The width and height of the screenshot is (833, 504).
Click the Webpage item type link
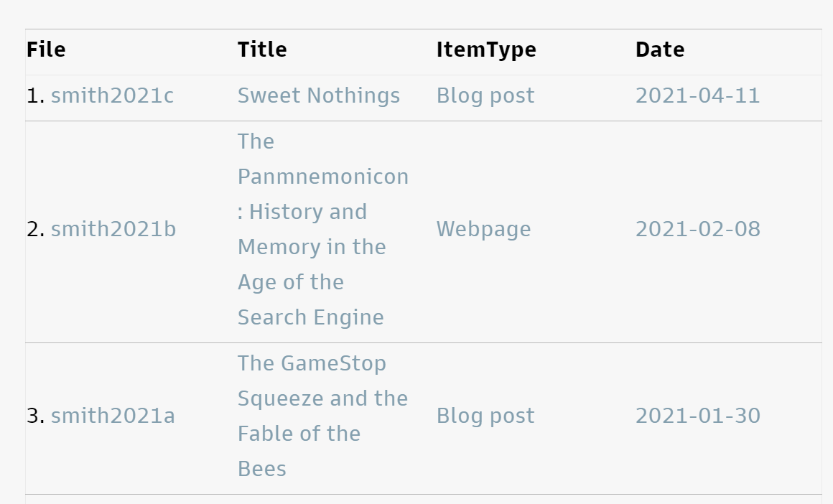coord(483,230)
